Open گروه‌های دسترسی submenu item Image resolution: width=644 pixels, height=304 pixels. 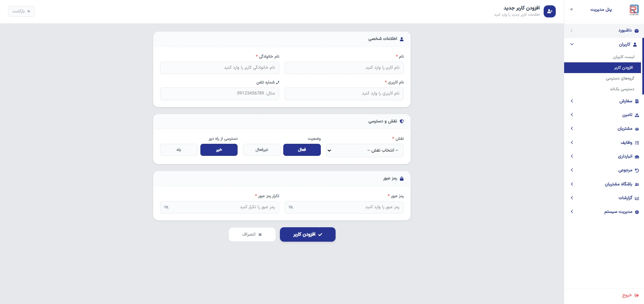coord(620,78)
